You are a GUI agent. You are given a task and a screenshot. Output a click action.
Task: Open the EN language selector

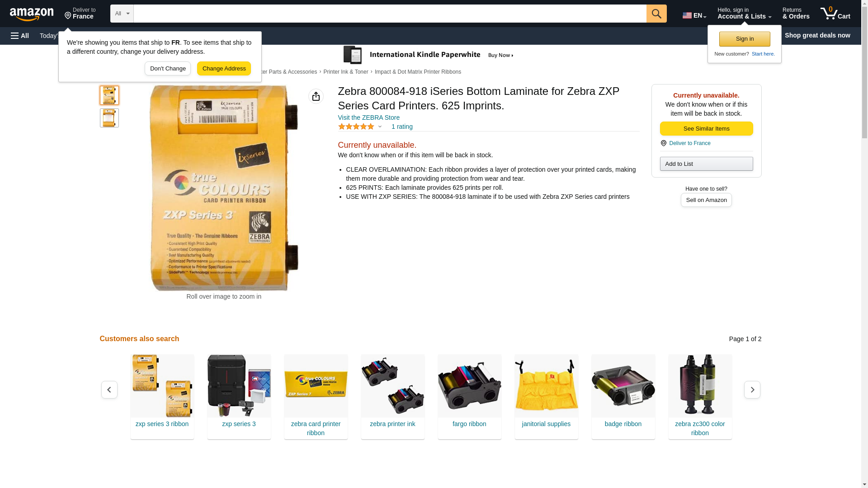tap(694, 15)
